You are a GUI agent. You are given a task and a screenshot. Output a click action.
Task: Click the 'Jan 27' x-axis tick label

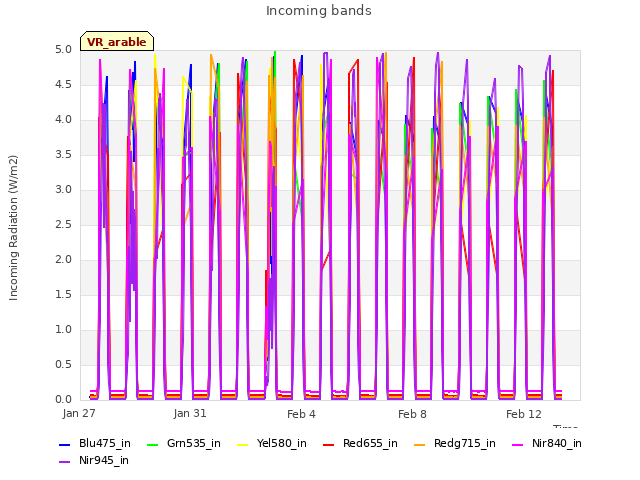pos(79,413)
